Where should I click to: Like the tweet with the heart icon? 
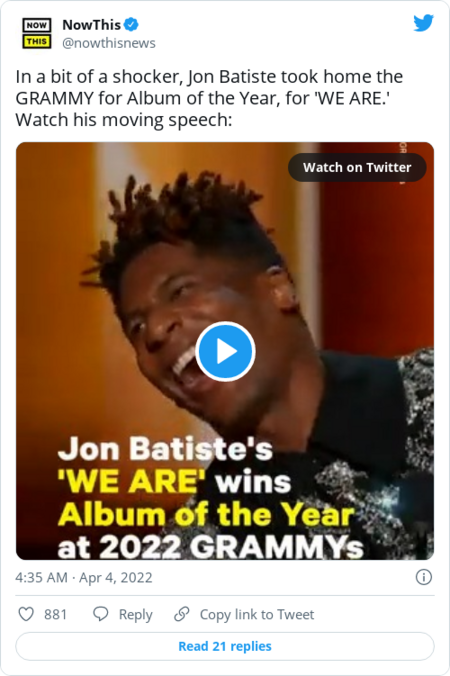tap(26, 614)
